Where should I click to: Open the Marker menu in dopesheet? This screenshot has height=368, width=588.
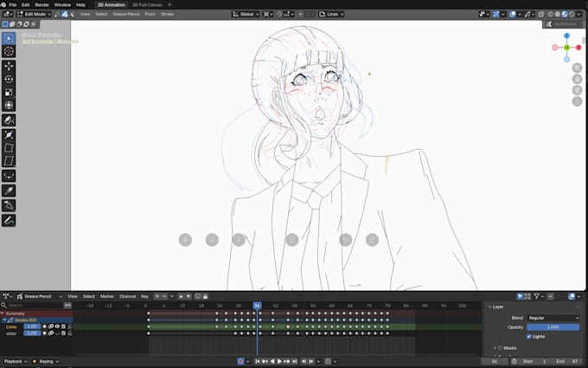pos(107,296)
